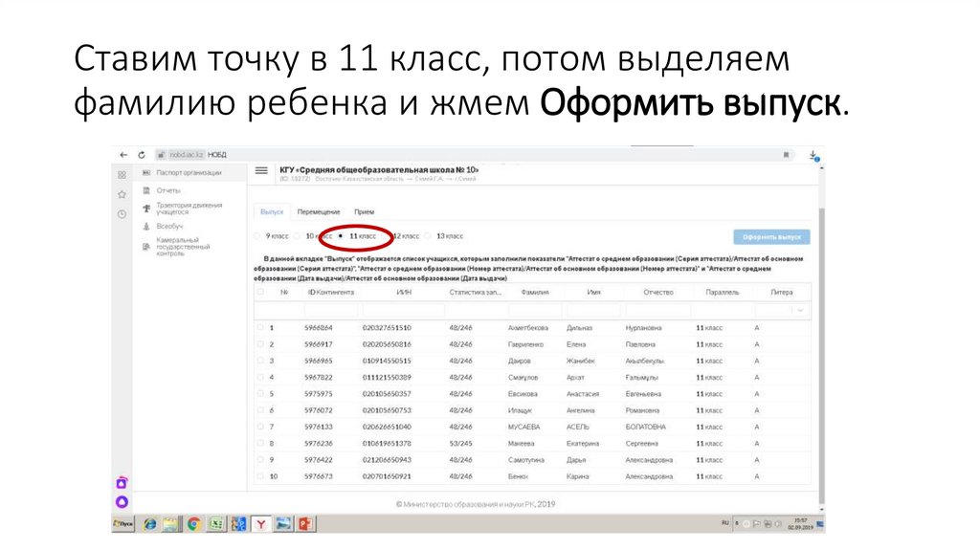Toggle the hamburger menu icon beside school name
The height and width of the screenshot is (549, 980).
click(x=262, y=170)
